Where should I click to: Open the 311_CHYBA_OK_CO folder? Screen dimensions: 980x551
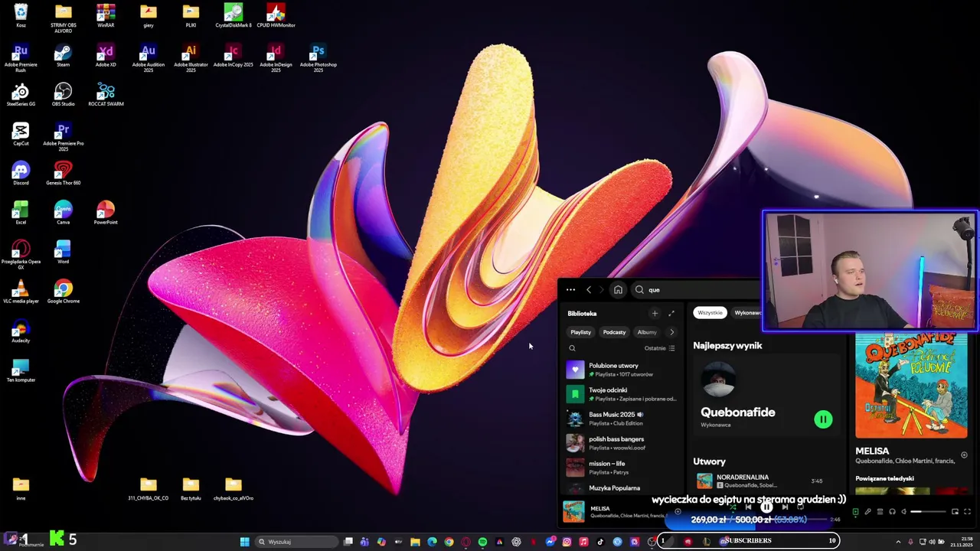(x=149, y=488)
